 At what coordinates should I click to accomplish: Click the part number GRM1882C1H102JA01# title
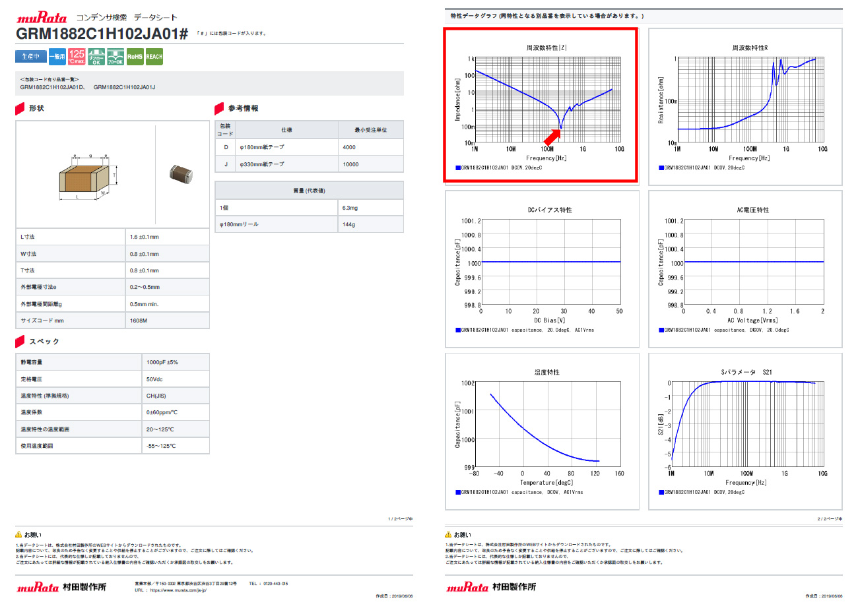102,34
